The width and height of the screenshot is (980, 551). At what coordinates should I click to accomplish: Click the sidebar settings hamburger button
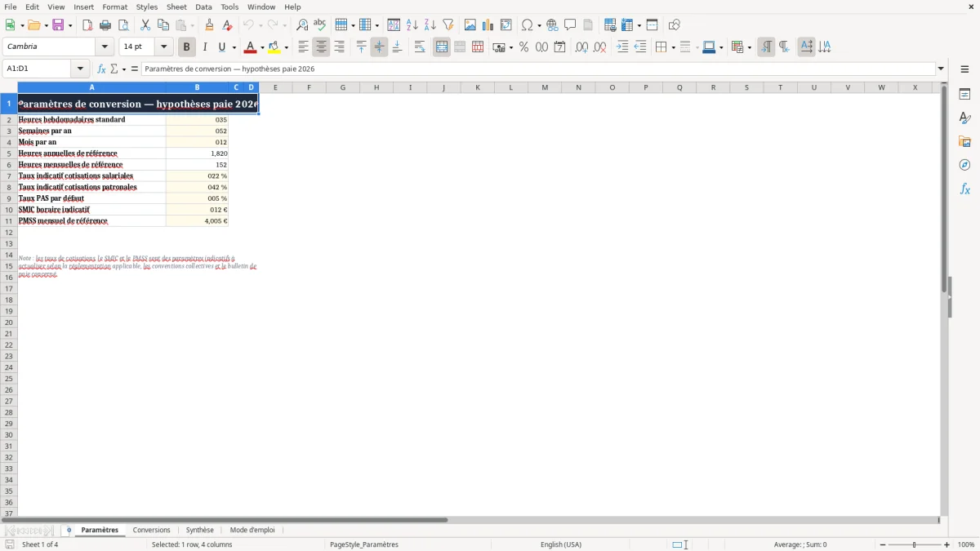(964, 69)
